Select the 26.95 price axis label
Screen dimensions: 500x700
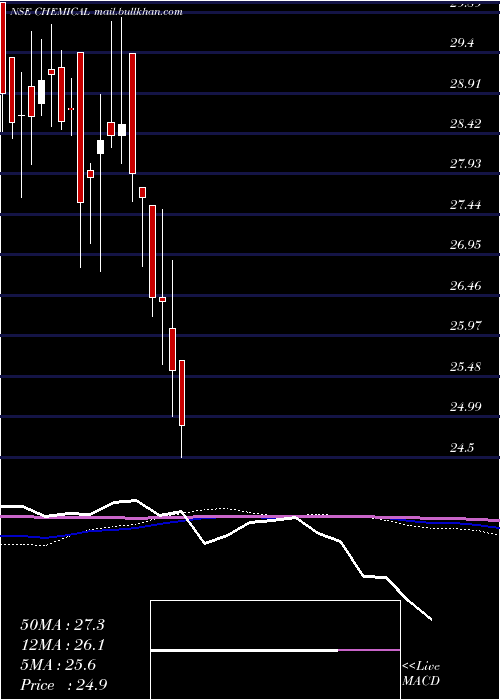point(466,245)
